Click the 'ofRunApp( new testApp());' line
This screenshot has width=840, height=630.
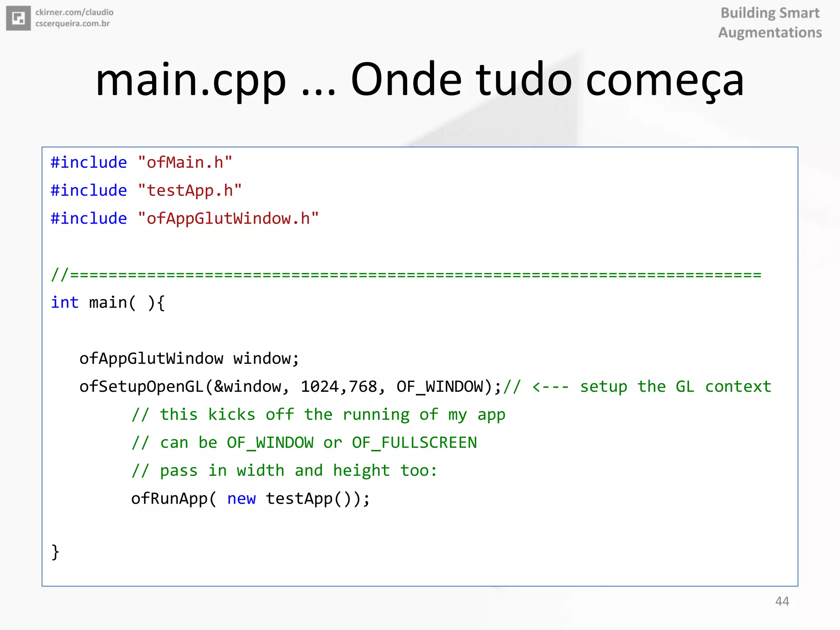coord(251,499)
